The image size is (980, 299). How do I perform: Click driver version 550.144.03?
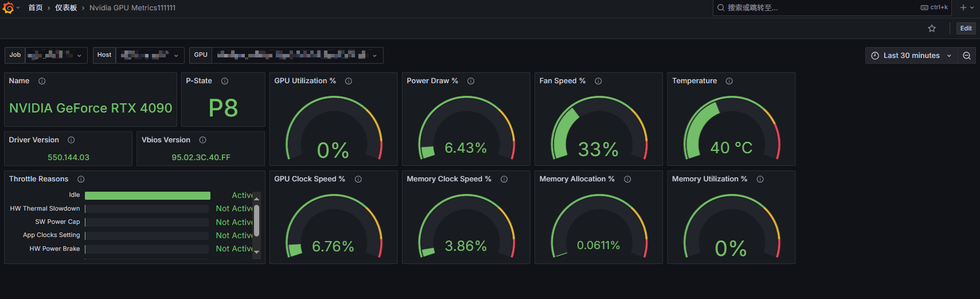tap(68, 157)
